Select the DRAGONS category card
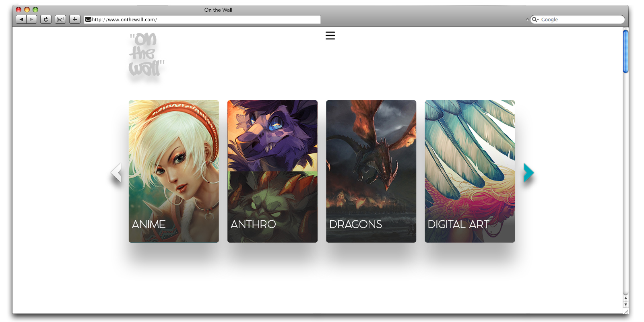Viewport: 644px width, 322px height. [x=371, y=171]
